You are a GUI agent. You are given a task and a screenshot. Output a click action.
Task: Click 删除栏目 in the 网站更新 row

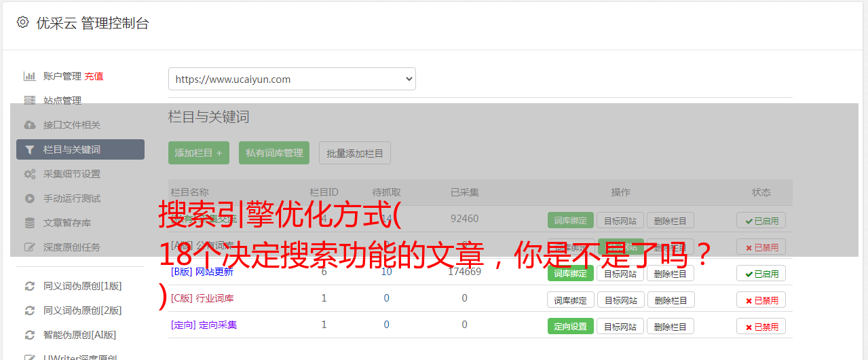[x=670, y=274]
